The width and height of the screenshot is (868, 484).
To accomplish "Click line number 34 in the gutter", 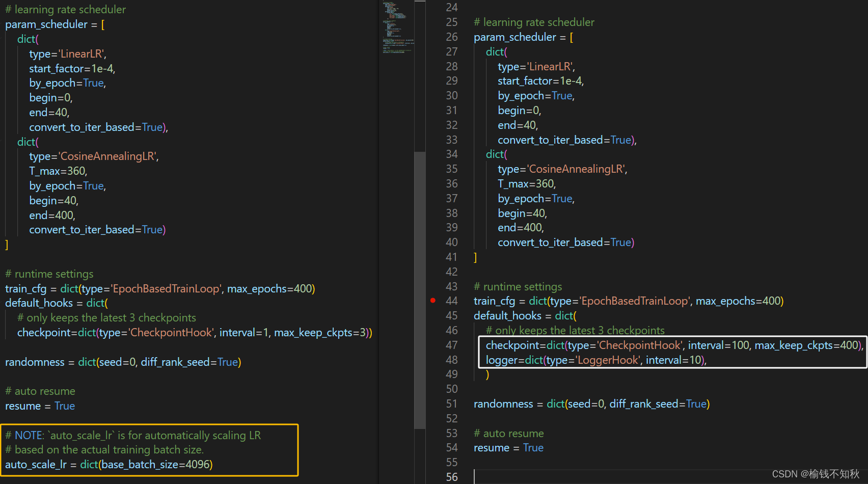I will [452, 154].
